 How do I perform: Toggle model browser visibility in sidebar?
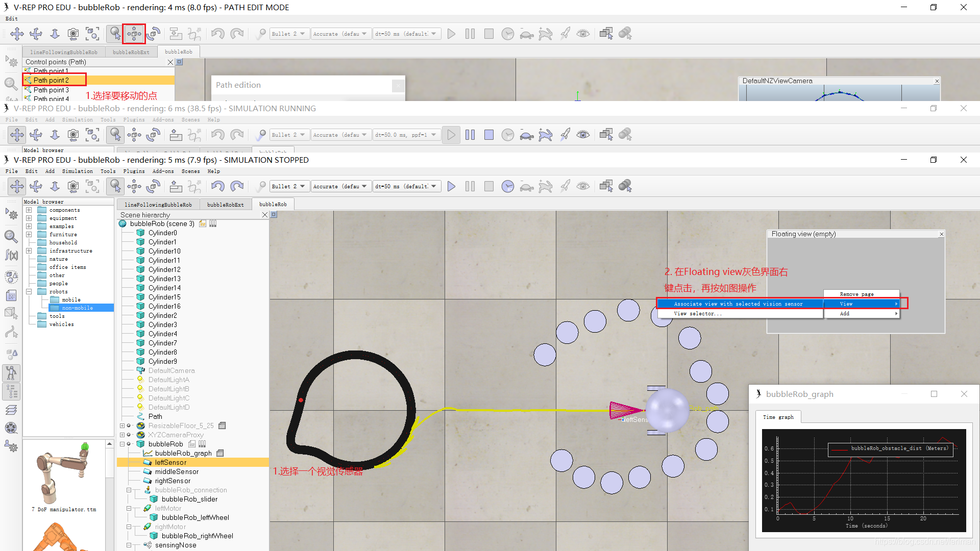[x=11, y=373]
